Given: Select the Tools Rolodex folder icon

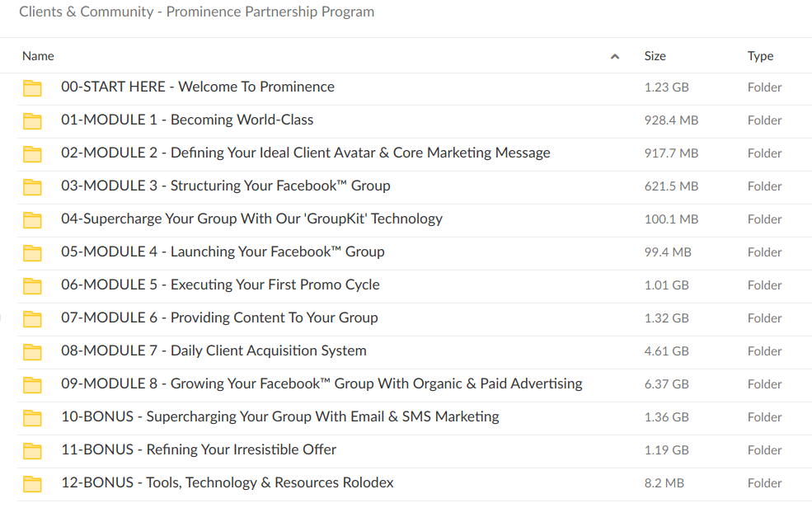Looking at the screenshot, I should [x=32, y=483].
